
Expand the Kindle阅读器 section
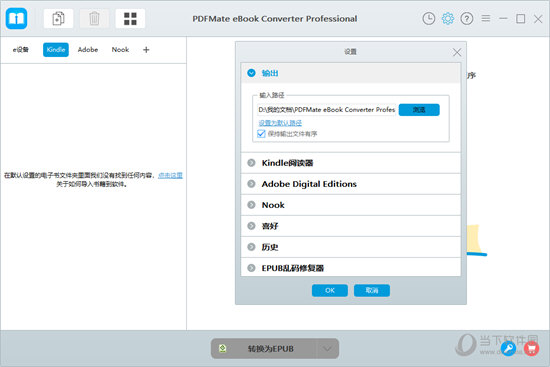coord(350,163)
